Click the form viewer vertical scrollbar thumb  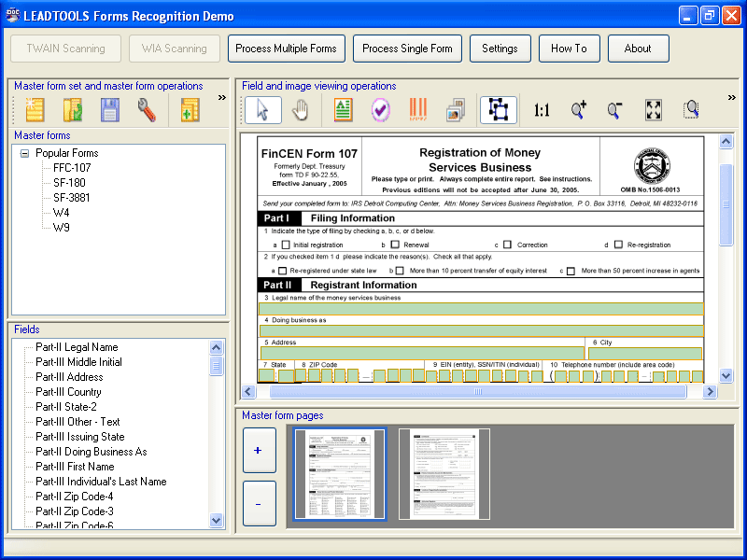coord(726,204)
